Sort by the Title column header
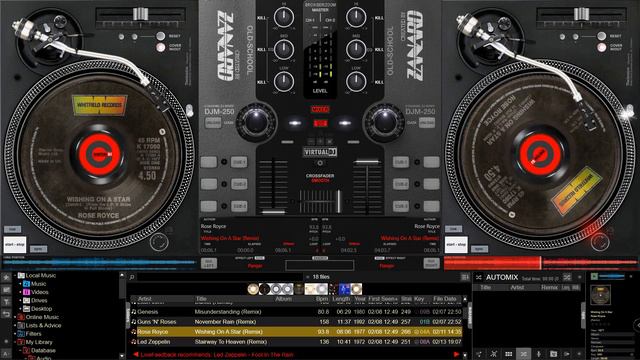Screen dimensions: 640x360 point(201,299)
